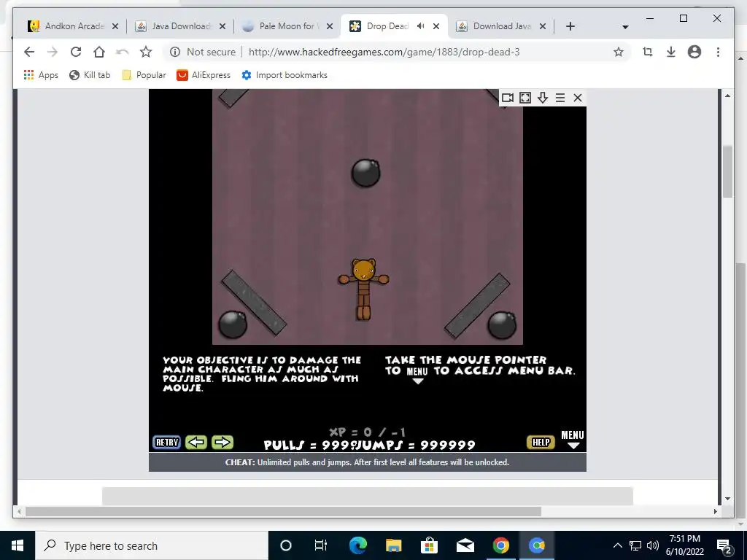The height and width of the screenshot is (560, 747).
Task: Click the star icon left of address bar
Action: [x=146, y=52]
